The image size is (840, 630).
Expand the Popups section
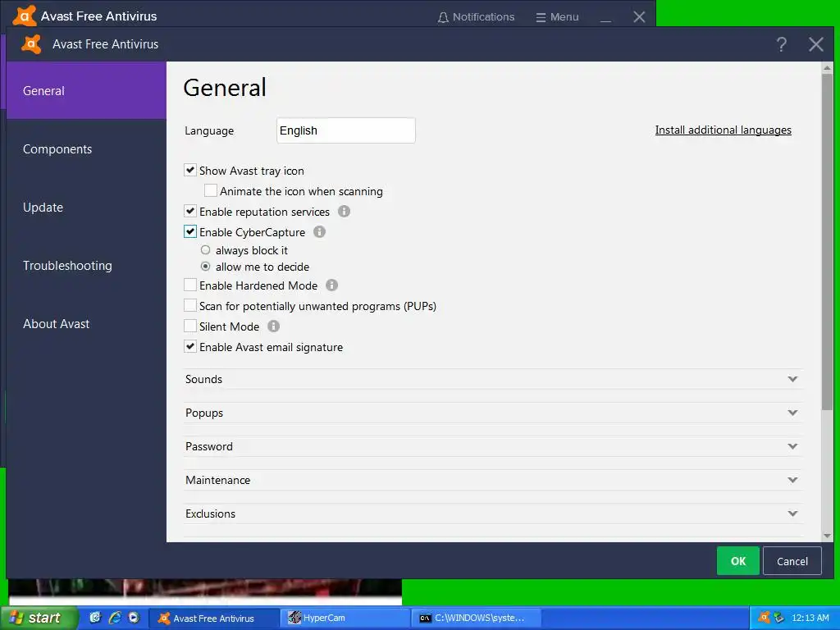[492, 413]
